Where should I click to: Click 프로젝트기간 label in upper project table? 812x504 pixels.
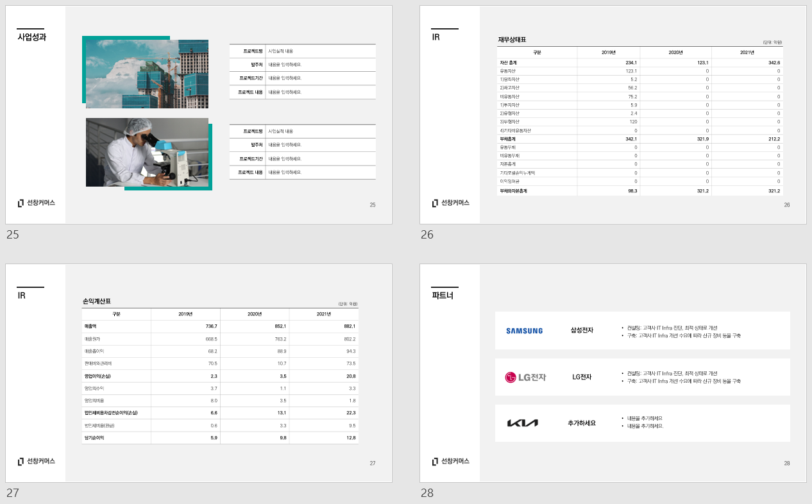tap(251, 78)
